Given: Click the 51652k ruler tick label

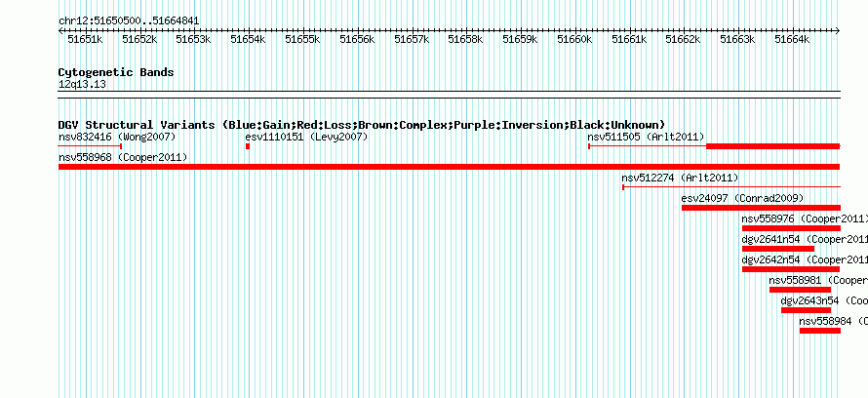Looking at the screenshot, I should click(139, 39).
